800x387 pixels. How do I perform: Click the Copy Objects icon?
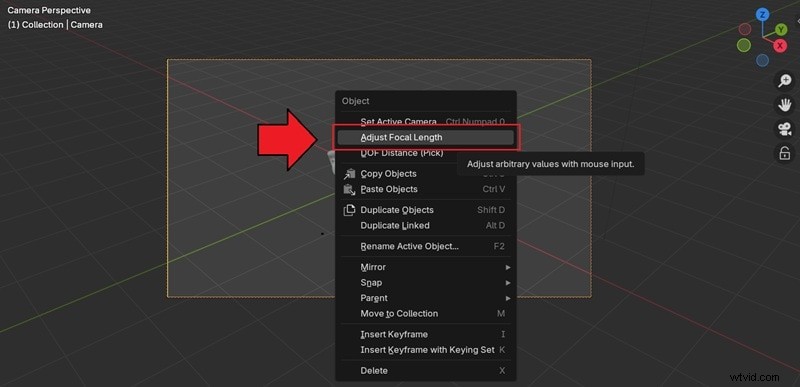tap(349, 174)
